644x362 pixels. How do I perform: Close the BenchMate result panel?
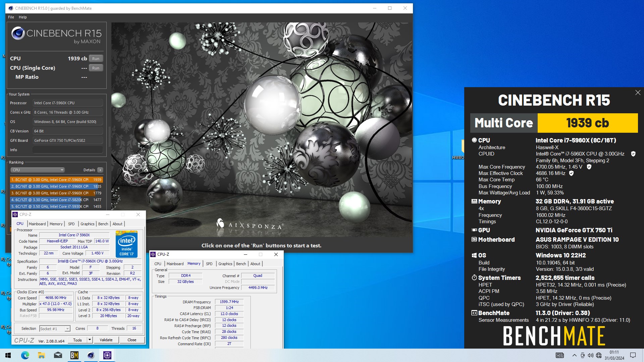(x=638, y=93)
